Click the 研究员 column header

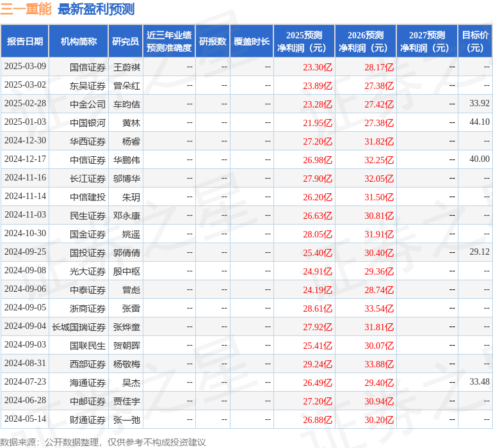click(125, 42)
